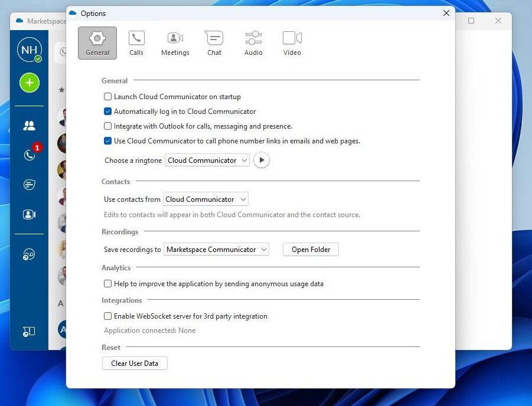The height and width of the screenshot is (406, 532).
Task: Open the Contacts icon in sidebar
Action: point(29,126)
